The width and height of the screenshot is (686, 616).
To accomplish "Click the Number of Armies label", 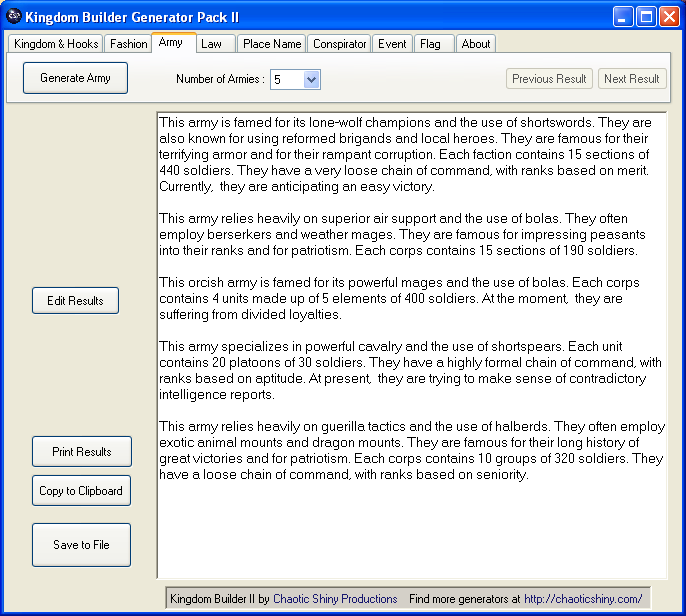I will click(x=220, y=79).
